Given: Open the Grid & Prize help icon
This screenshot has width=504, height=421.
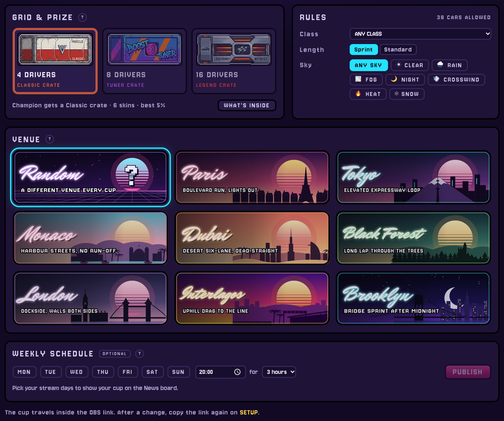Looking at the screenshot, I should point(82,17).
